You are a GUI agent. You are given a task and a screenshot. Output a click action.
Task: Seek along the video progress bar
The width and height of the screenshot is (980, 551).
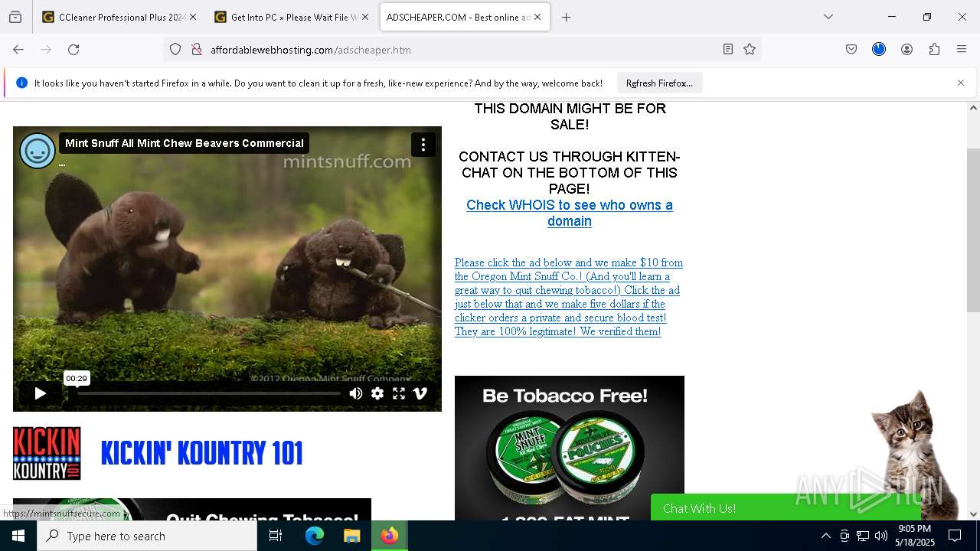tap(209, 393)
